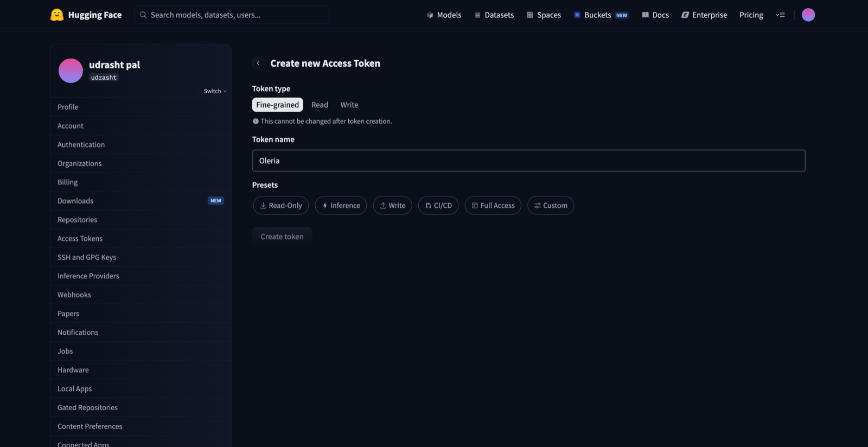Image resolution: width=868 pixels, height=447 pixels.
Task: Focus the Token name input field
Action: (529, 161)
